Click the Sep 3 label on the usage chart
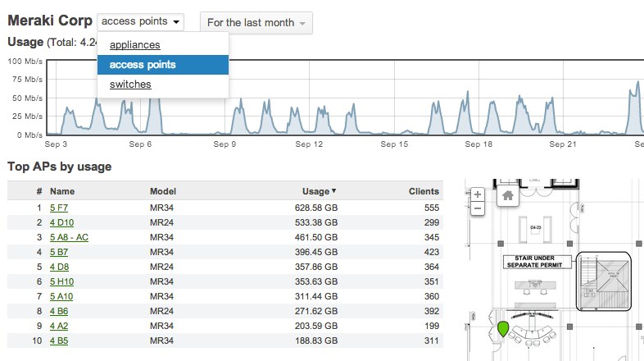The height and width of the screenshot is (361, 644). click(x=56, y=144)
